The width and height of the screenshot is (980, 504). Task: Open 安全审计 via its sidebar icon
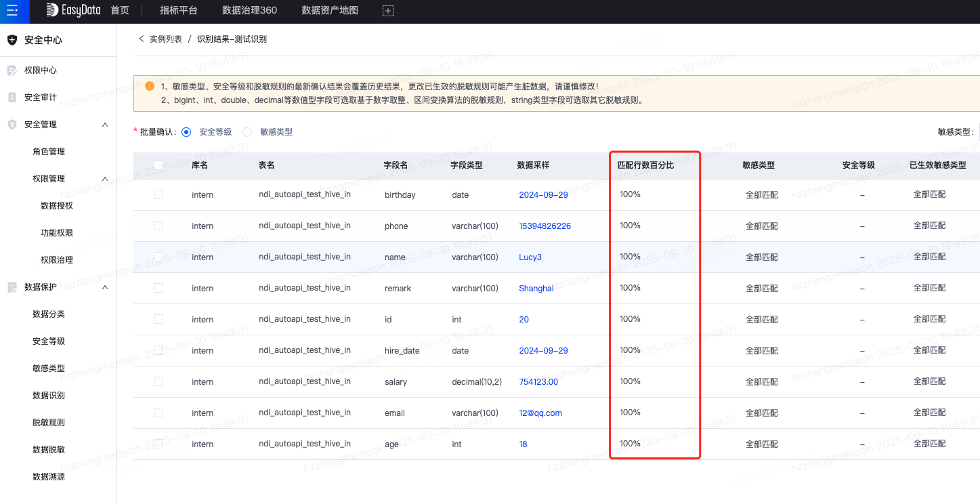pos(12,98)
